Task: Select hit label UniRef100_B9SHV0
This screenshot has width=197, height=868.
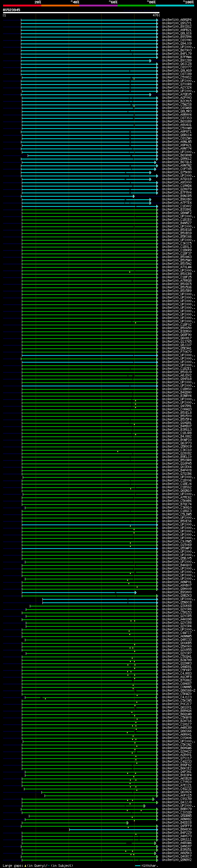Action: point(176,592)
